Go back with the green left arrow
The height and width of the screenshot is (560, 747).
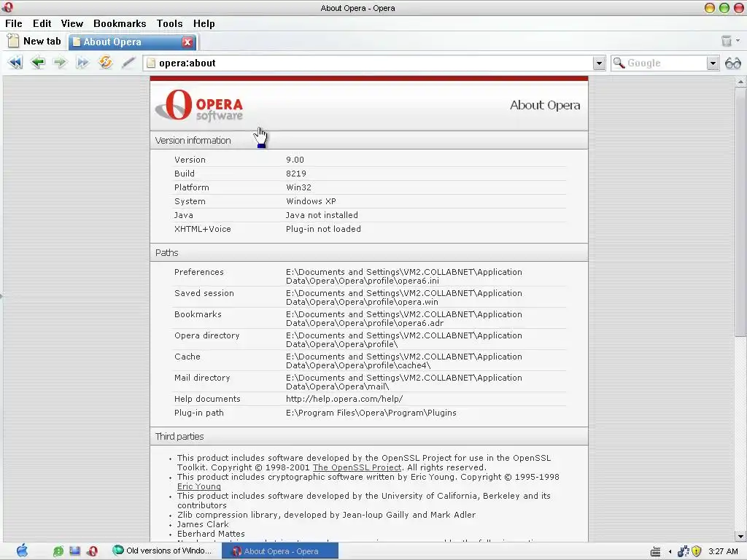tap(38, 63)
